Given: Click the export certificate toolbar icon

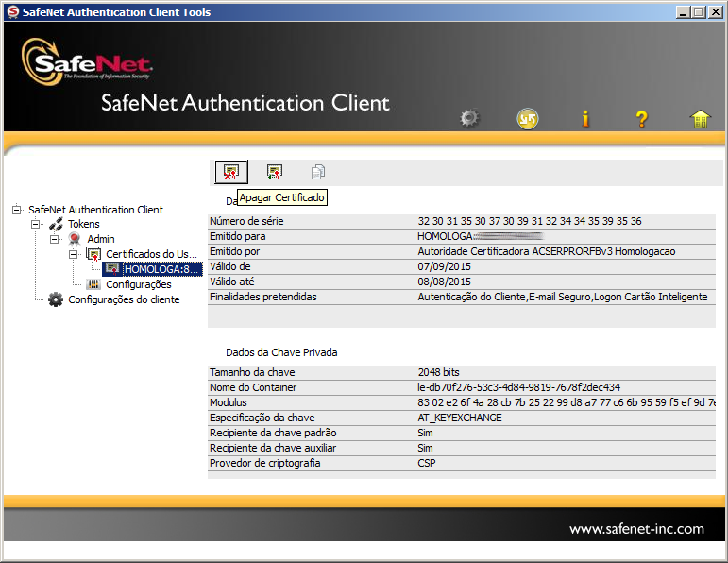Looking at the screenshot, I should point(275,172).
